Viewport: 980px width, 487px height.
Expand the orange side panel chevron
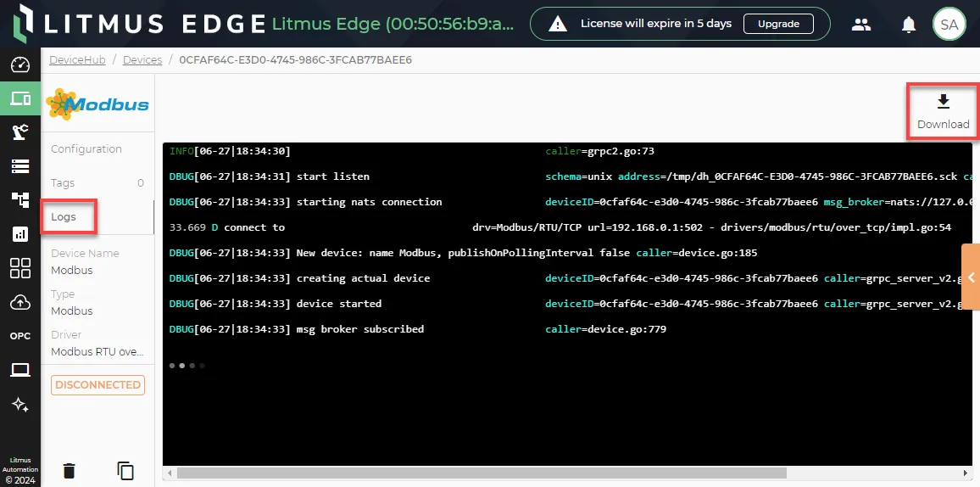pos(972,277)
